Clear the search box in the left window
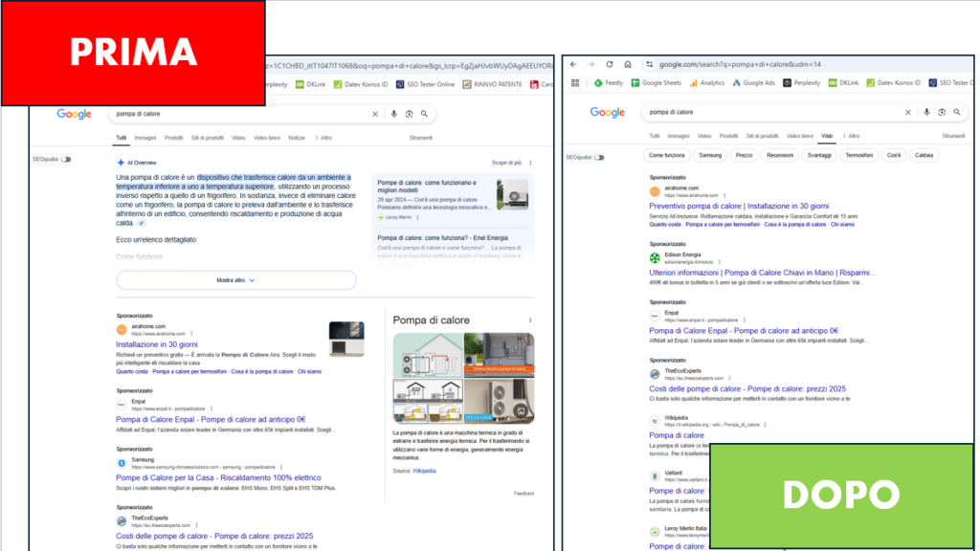Screen dimensions: 980x551 [x=375, y=115]
